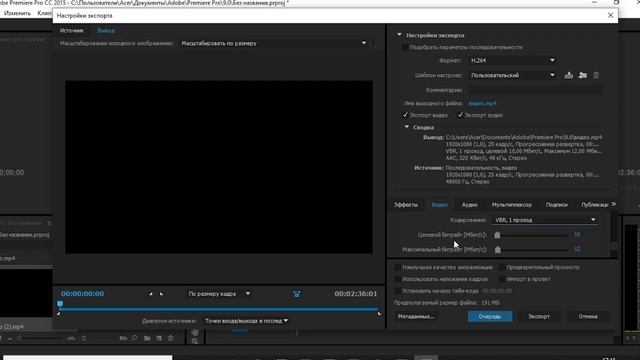Click the target bitrate slider handle
640x360 pixels.
[497, 235]
